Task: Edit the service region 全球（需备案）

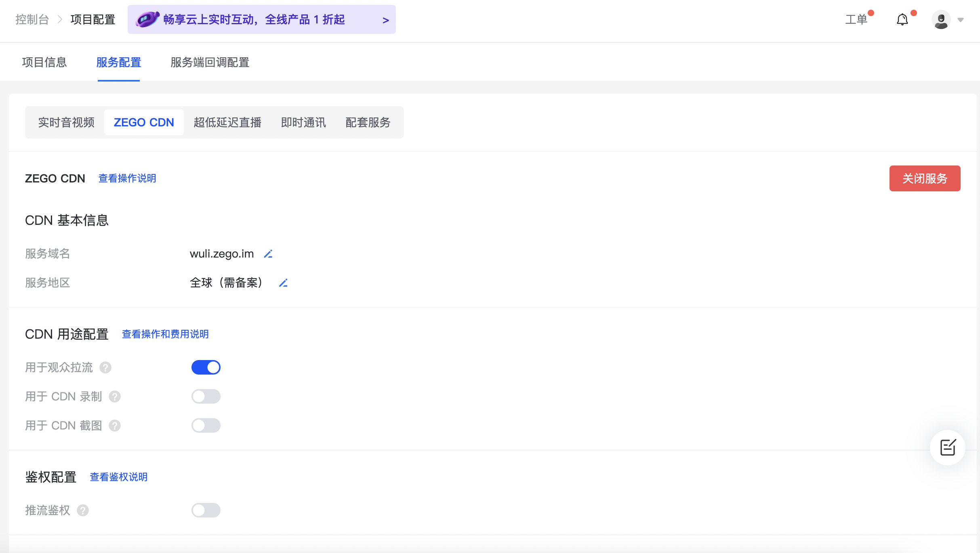Action: pos(283,283)
